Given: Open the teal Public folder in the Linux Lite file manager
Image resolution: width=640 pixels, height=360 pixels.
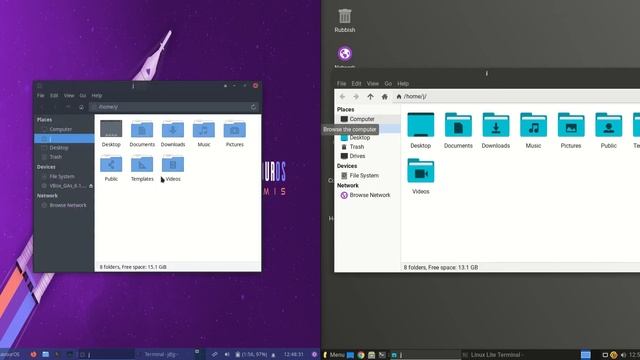Looking at the screenshot, I should point(608,125).
